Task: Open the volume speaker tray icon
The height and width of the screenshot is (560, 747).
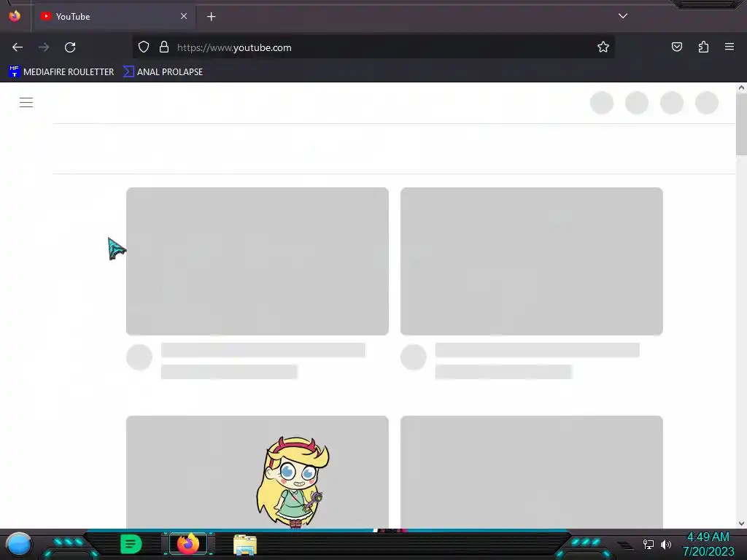Action: click(x=666, y=544)
